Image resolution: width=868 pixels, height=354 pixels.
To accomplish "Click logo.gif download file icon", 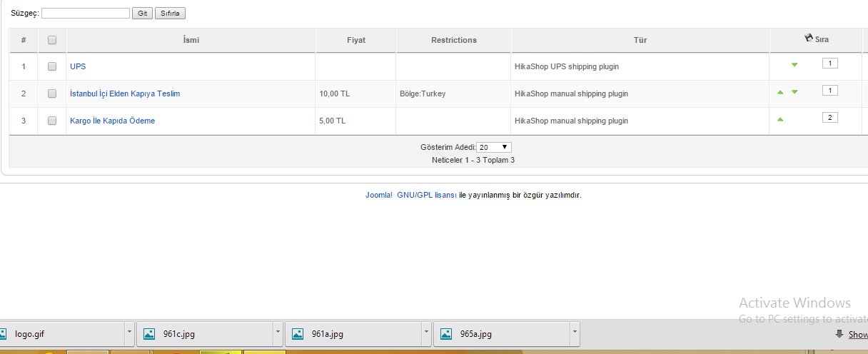I will pyautogui.click(x=2, y=333).
